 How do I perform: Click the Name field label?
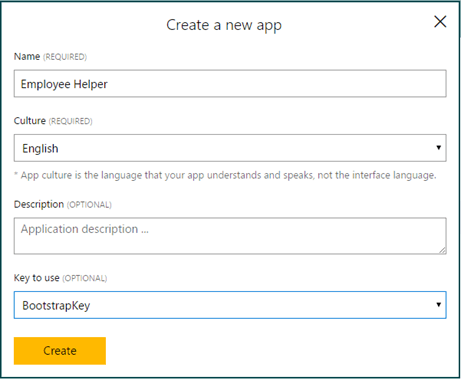pos(27,56)
